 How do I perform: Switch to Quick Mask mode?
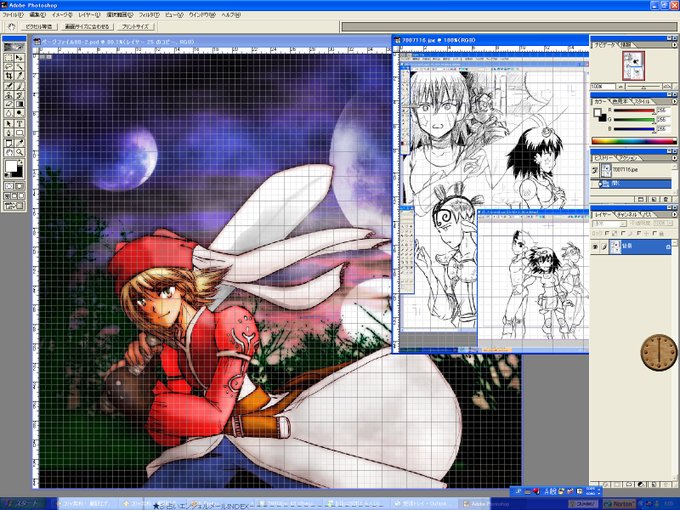coord(19,186)
